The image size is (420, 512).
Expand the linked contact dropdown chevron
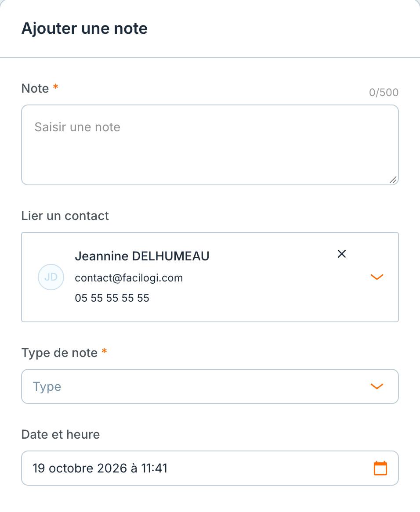tap(377, 277)
